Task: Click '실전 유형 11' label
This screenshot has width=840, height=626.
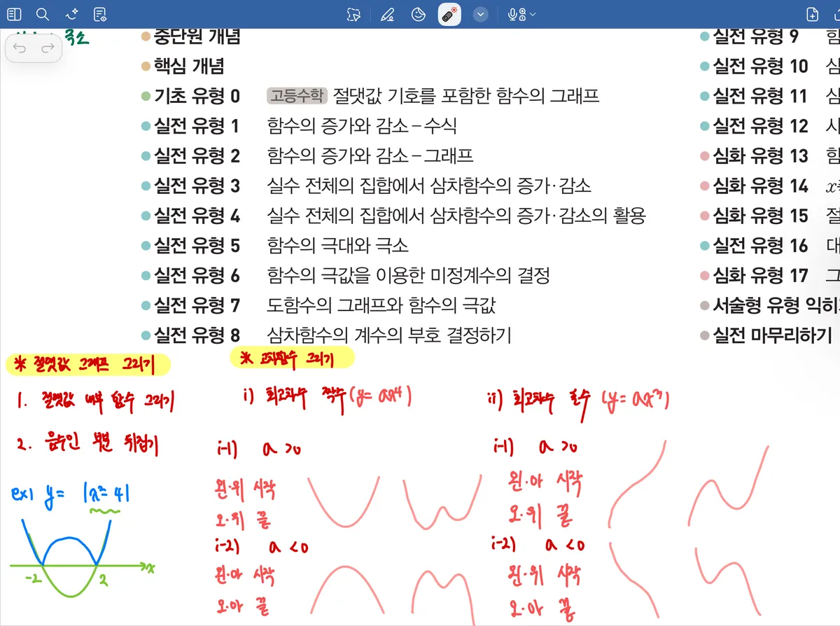Action: 760,96
